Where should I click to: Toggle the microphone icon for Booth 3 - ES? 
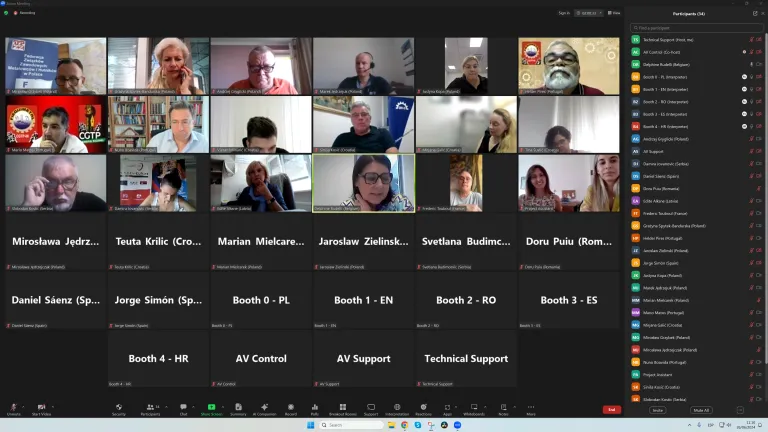click(x=751, y=114)
